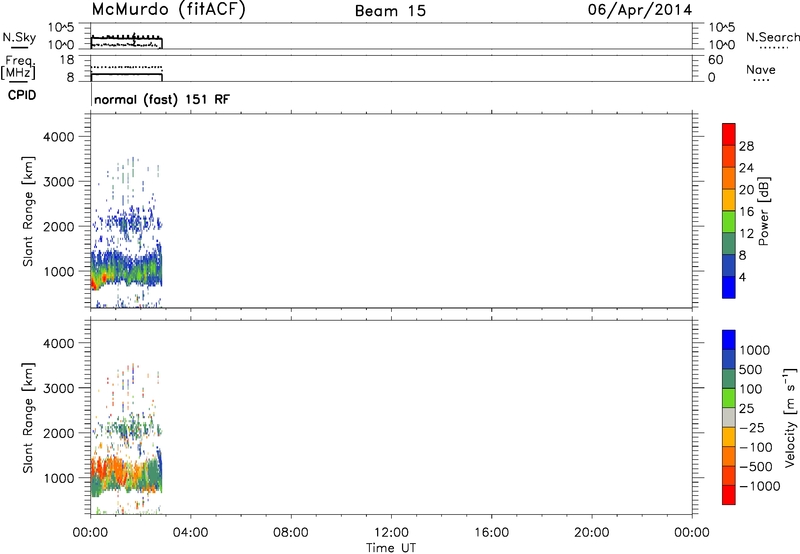Click the bright blue swatch of power colorbar
The height and width of the screenshot is (554, 800).
(x=729, y=287)
